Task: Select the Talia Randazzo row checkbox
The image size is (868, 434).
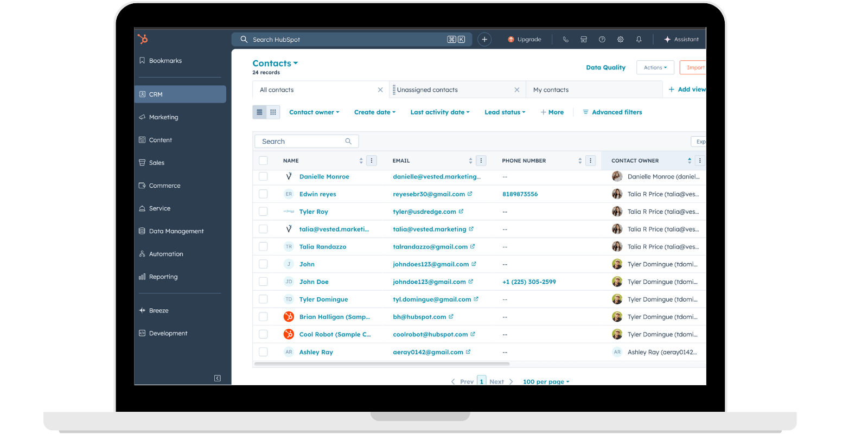Action: click(263, 246)
